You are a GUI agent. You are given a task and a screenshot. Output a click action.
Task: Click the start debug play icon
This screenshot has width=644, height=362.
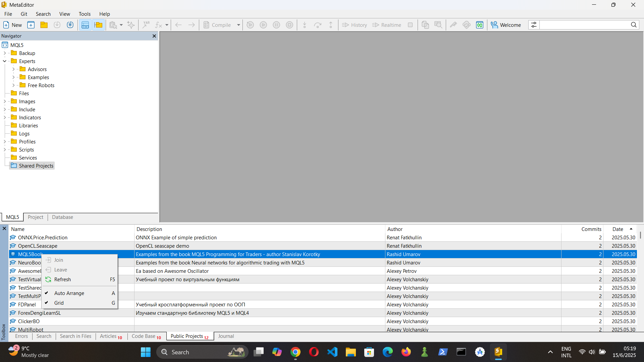[263, 25]
